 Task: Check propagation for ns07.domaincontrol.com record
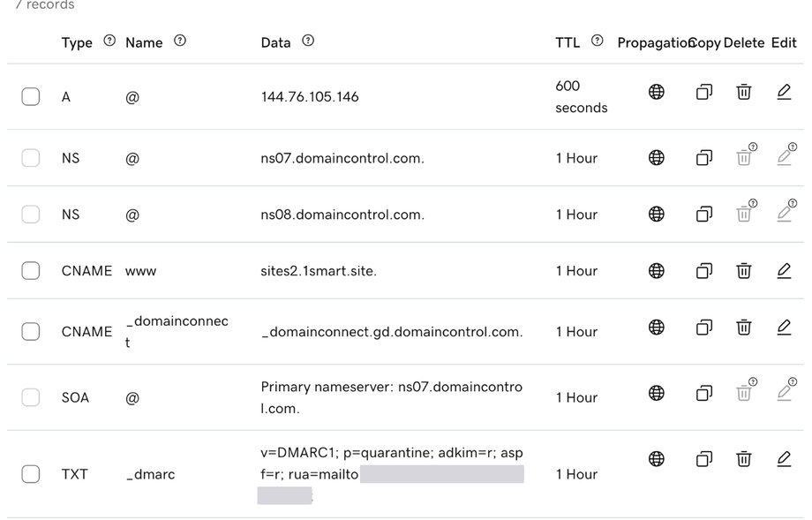click(x=656, y=157)
